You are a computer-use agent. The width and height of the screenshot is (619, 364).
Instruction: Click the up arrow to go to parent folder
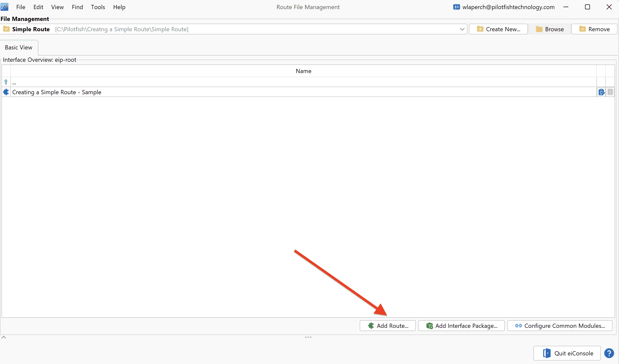pyautogui.click(x=6, y=82)
